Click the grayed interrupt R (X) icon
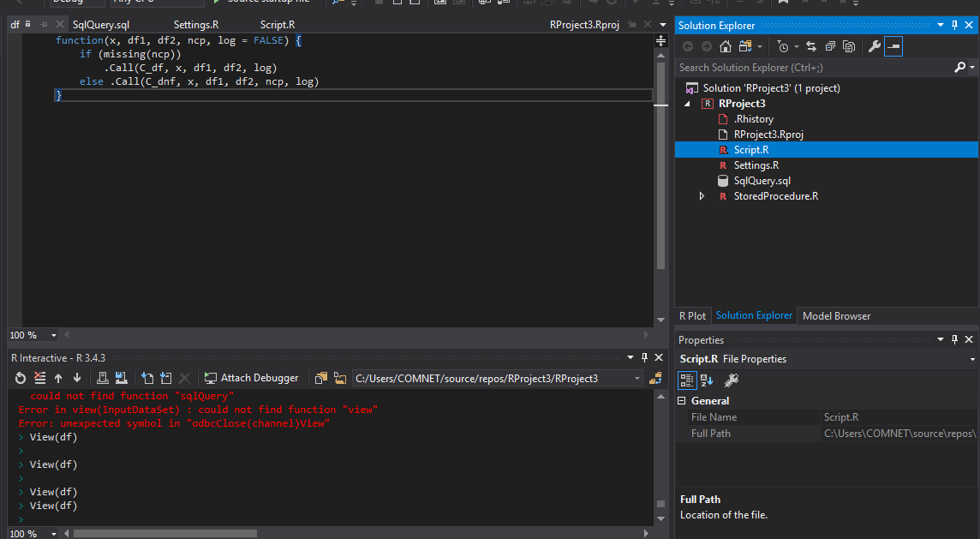The height and width of the screenshot is (539, 980). coord(184,378)
